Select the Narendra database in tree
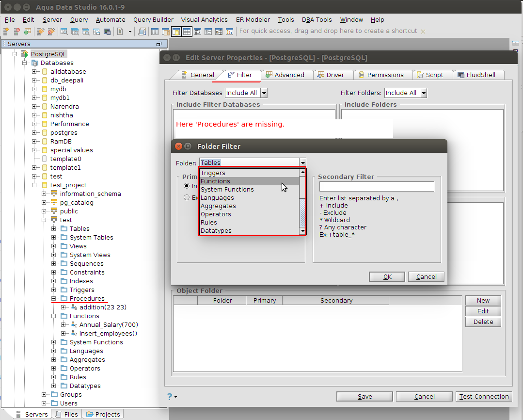This screenshot has height=420, width=523. (64, 107)
